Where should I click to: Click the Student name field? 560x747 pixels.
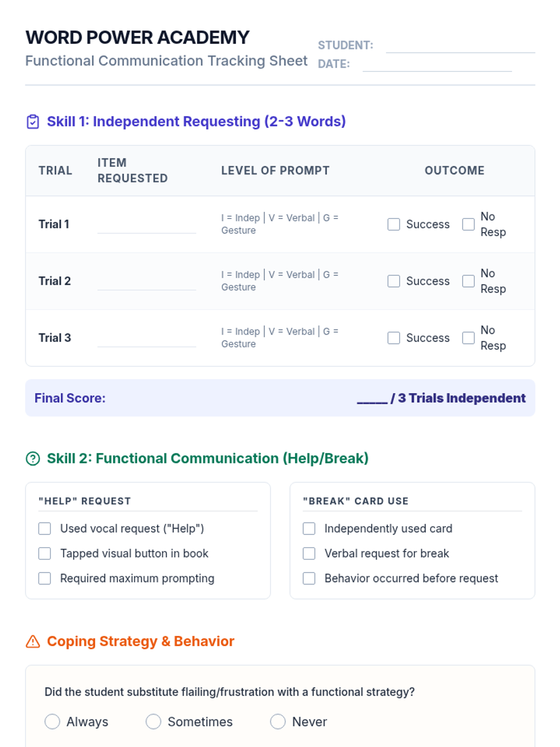coord(460,46)
